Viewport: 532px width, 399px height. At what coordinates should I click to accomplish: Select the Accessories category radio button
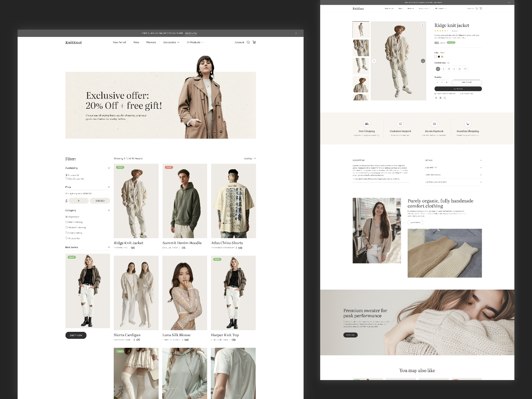click(x=66, y=238)
